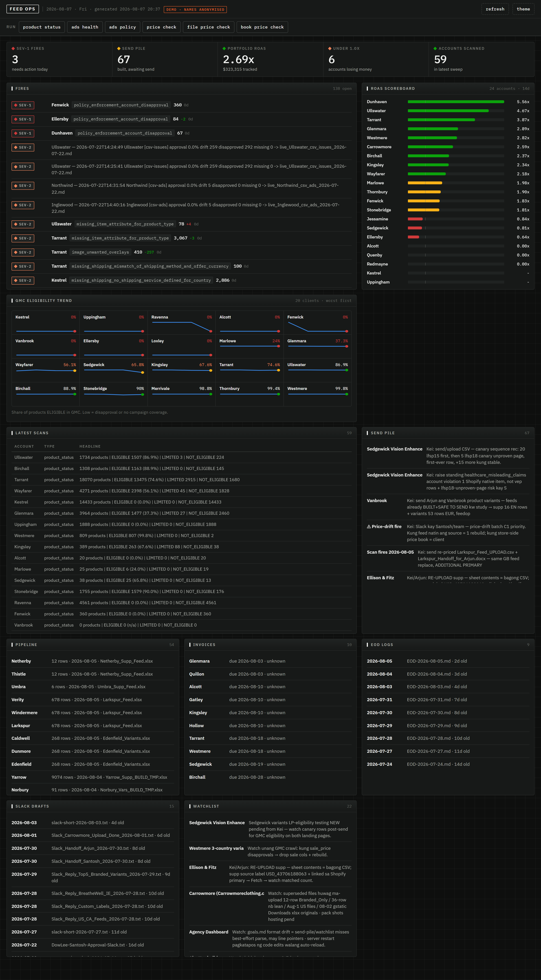Run the ads policy check
541x980 pixels.
[x=122, y=27]
